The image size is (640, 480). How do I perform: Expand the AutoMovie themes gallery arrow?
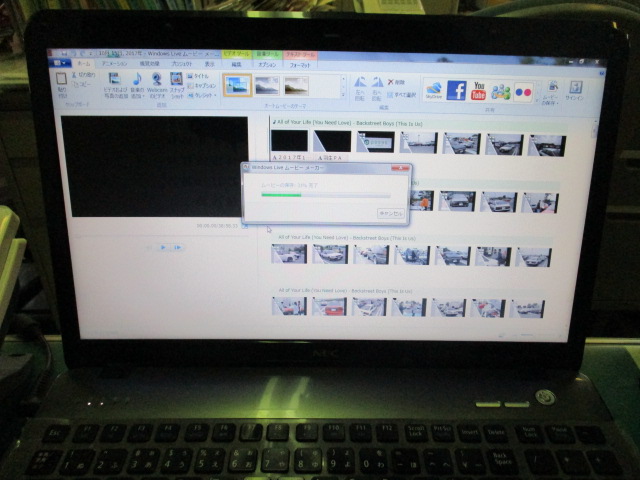coord(343,93)
